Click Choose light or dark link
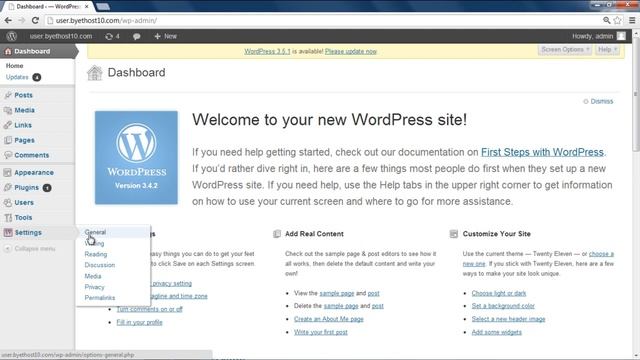This screenshot has width=640, height=360. coord(499,293)
